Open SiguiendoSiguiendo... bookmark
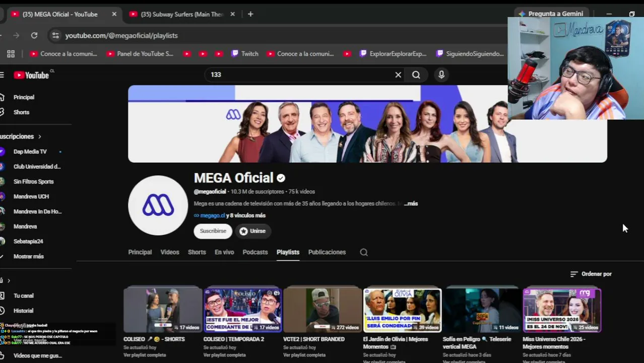 pos(470,53)
